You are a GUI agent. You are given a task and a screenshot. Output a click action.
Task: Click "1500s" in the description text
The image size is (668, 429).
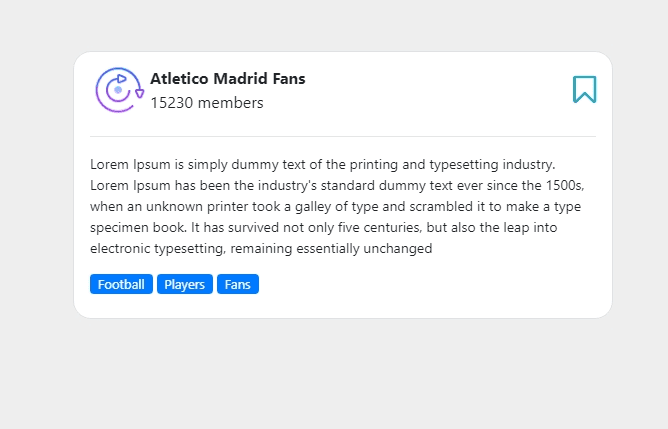(x=564, y=185)
